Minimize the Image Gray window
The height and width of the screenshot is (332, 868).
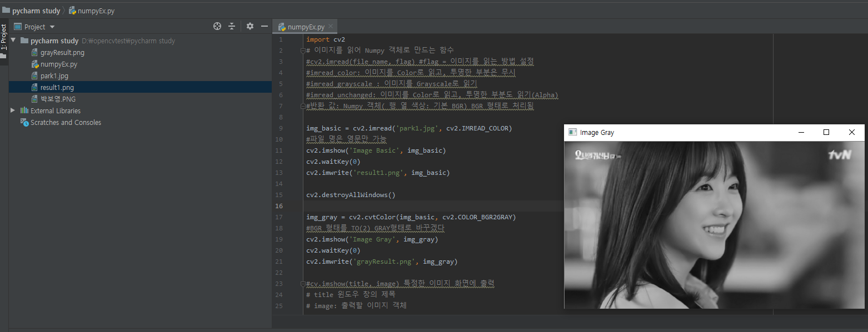(x=801, y=133)
